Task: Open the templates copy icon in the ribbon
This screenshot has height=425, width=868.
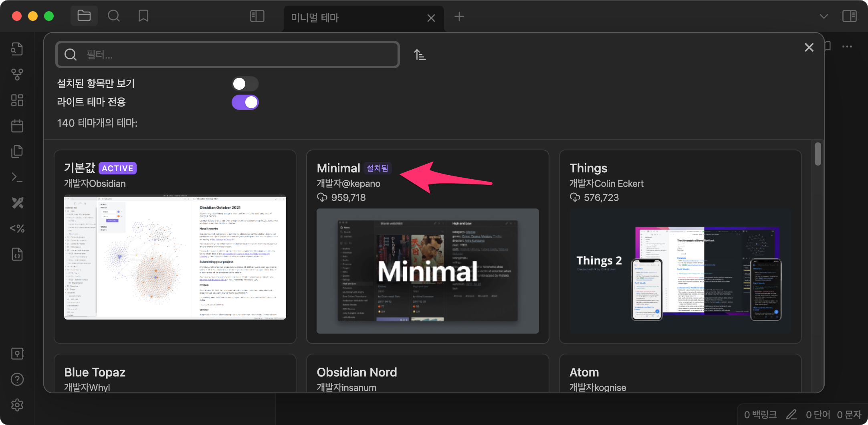Action: (17, 152)
